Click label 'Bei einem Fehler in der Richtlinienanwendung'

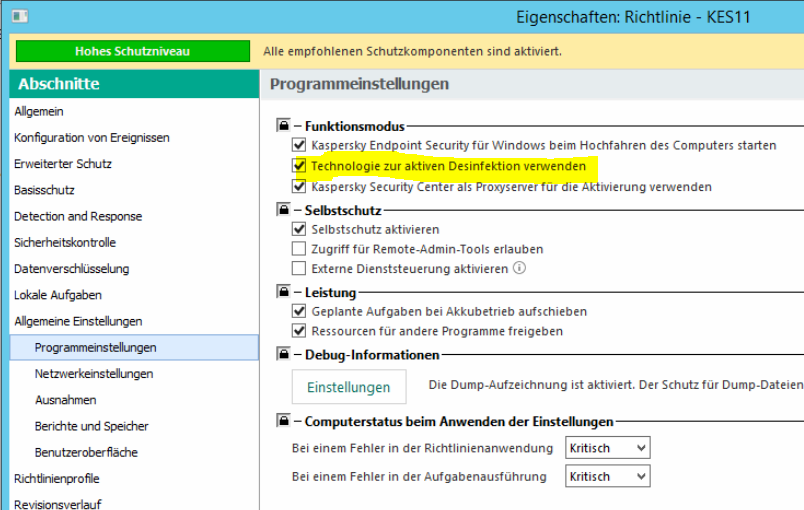423,448
